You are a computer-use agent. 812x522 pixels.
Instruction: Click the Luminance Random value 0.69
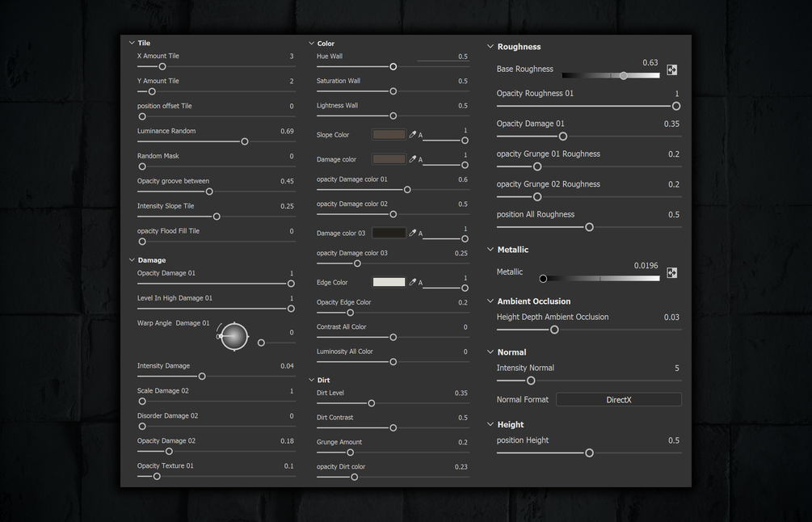287,131
